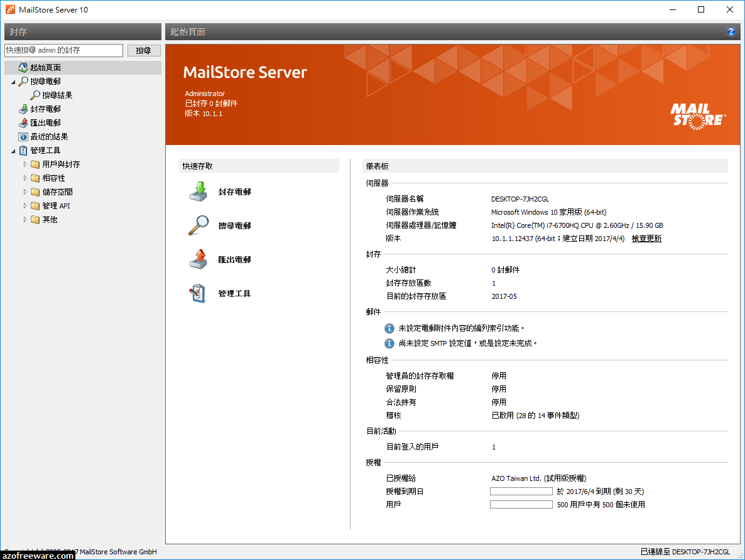
Task: Select the 搜尋結果 magnifier item
Action: point(55,95)
